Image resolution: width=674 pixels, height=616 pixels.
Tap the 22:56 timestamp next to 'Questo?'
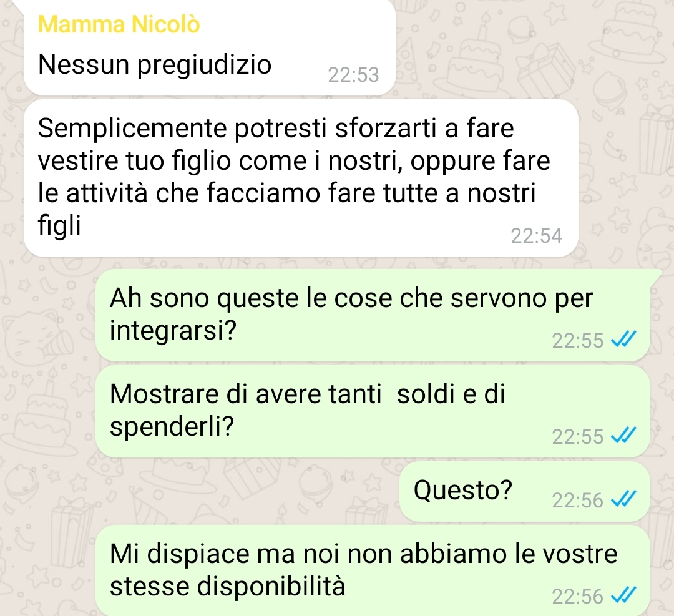pyautogui.click(x=578, y=501)
